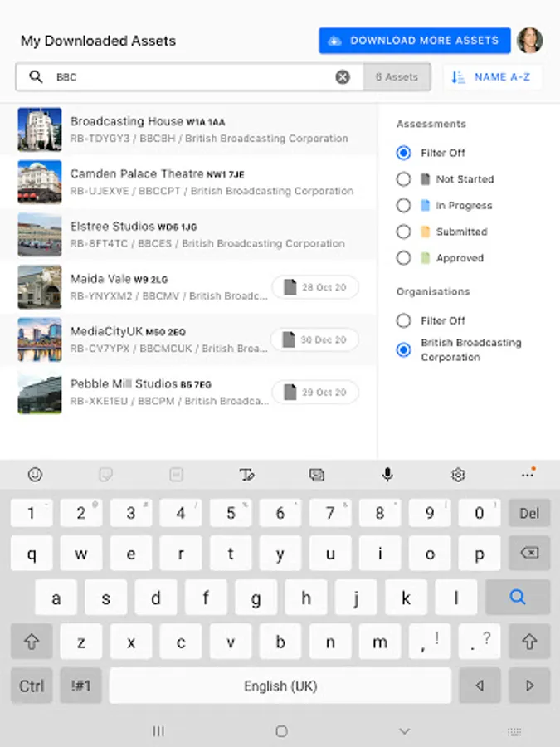Viewport: 560px width, 747px height.
Task: Open Maida Vale thumbnail
Action: 40,287
